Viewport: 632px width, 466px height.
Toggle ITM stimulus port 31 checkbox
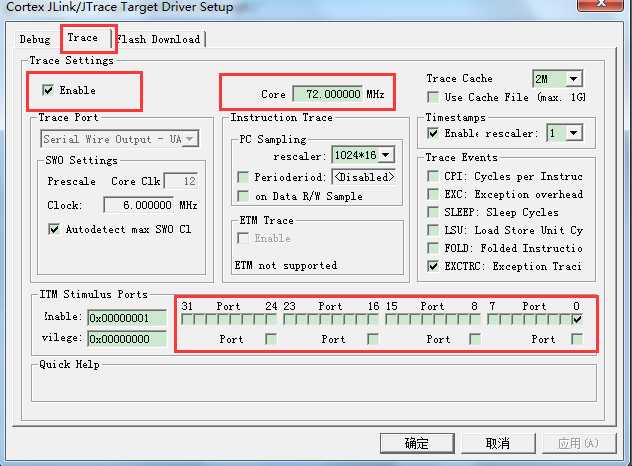[187, 320]
